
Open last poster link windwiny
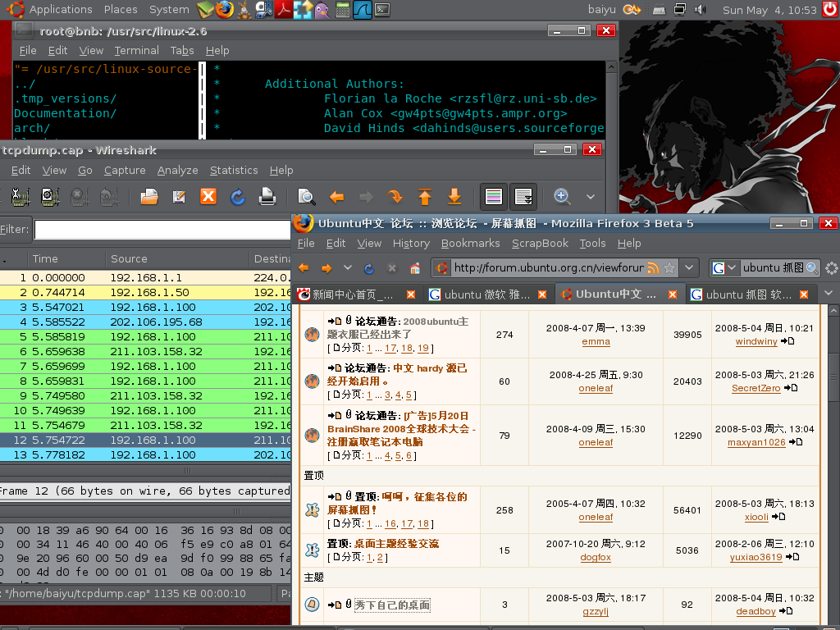pyautogui.click(x=756, y=341)
